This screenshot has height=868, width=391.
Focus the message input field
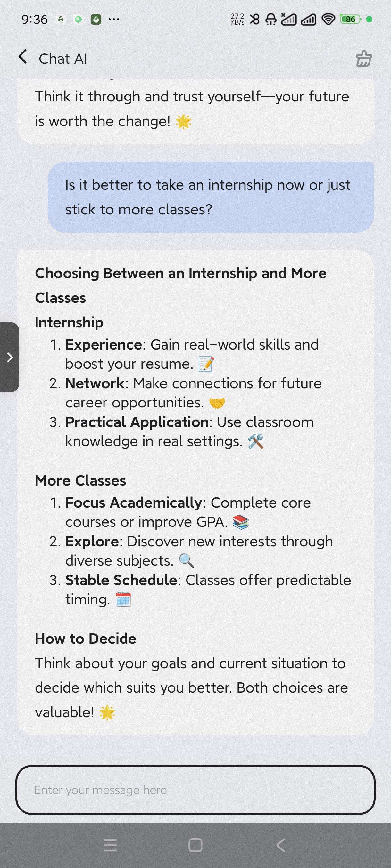195,790
